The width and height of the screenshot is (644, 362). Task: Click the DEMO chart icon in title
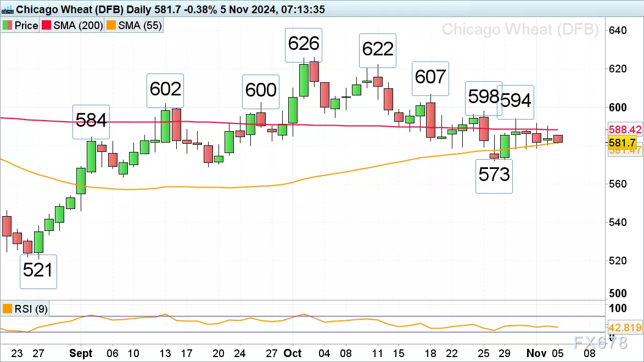point(7,9)
